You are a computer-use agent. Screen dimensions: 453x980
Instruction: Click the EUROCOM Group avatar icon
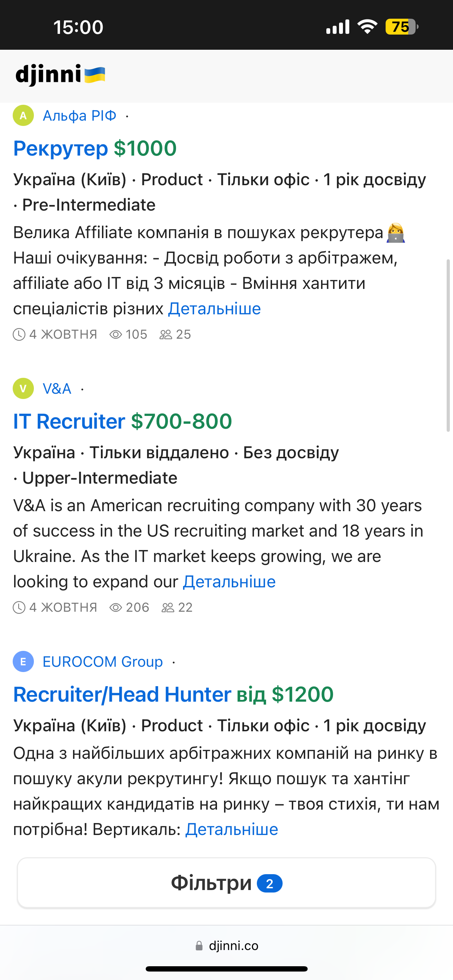click(x=23, y=661)
